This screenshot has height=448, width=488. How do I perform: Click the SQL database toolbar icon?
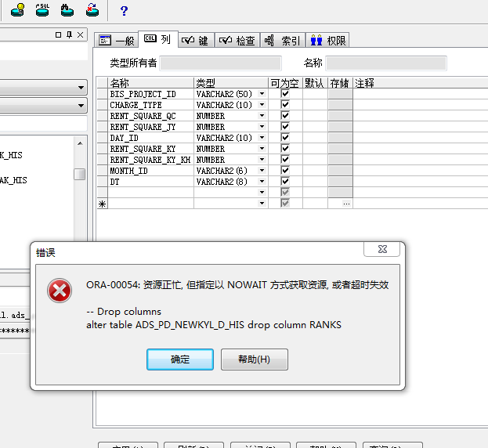pos(42,9)
